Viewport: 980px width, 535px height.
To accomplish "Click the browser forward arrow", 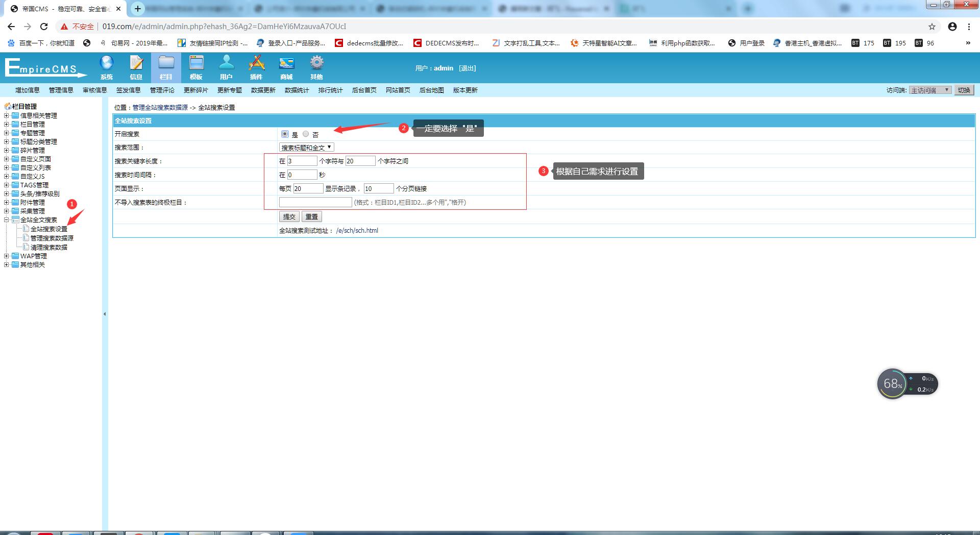I will pos(28,27).
